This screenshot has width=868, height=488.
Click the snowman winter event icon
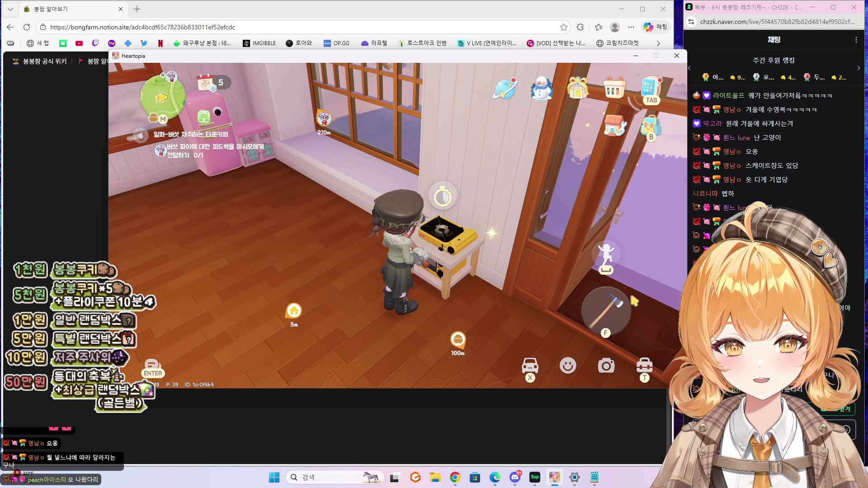[x=542, y=89]
